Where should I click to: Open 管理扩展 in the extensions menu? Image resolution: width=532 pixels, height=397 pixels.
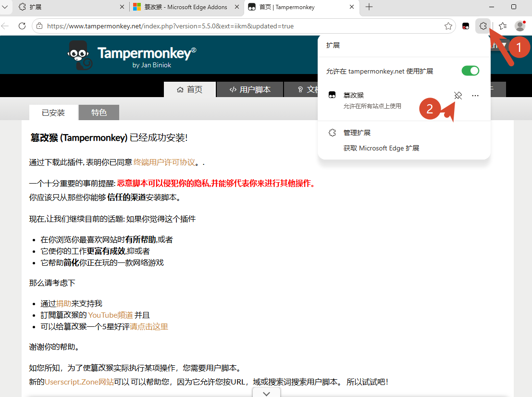click(x=357, y=133)
